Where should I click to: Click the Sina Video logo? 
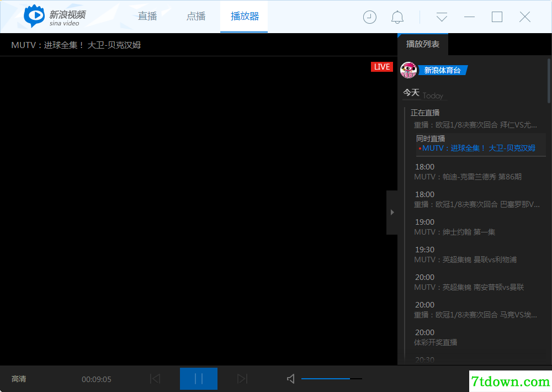tap(55, 16)
